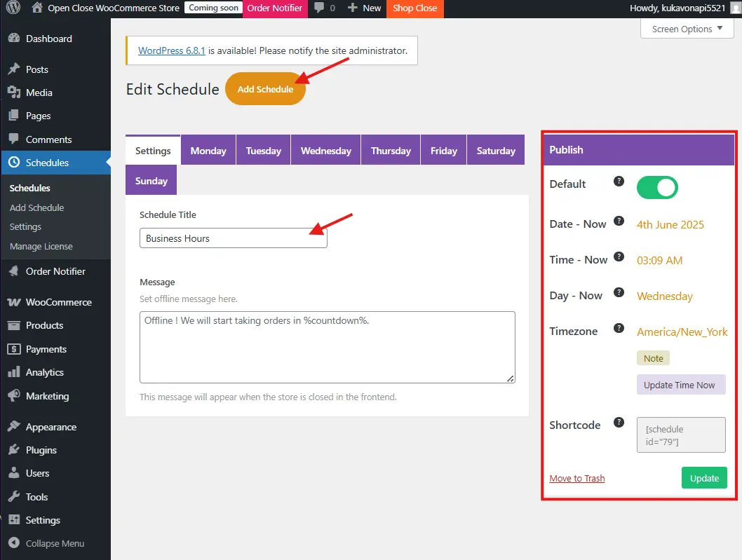The image size is (742, 560).
Task: Click the Comments speech bubble sidebar icon
Action: [x=14, y=139]
